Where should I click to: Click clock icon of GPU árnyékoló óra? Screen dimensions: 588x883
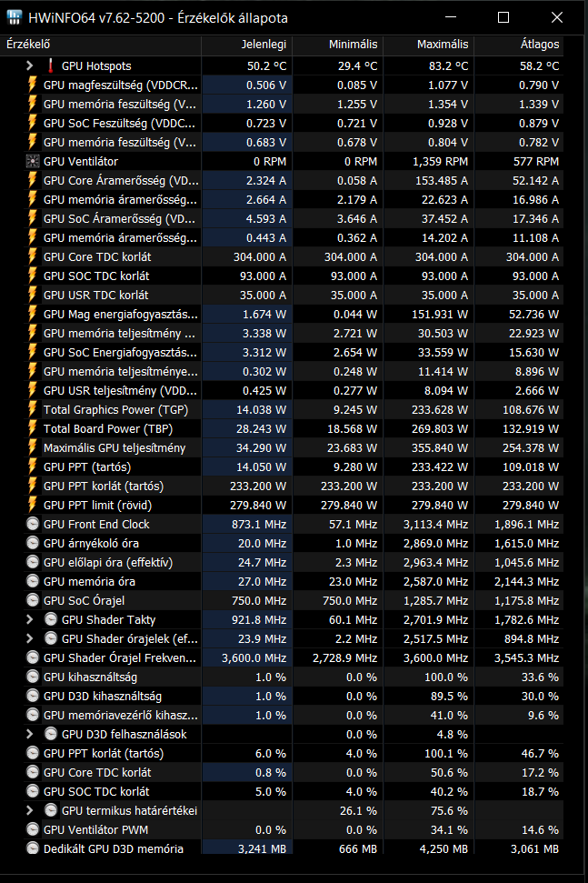(33, 544)
